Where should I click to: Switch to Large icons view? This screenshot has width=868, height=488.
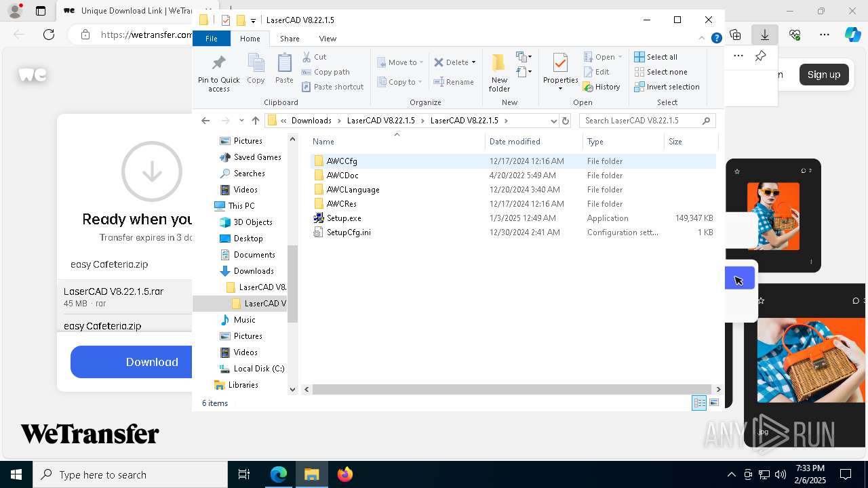714,403
